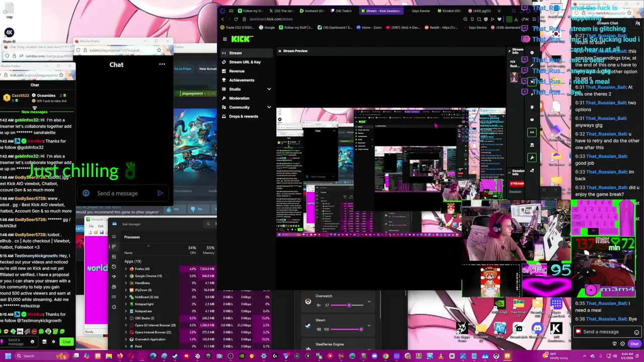This screenshot has width=644, height=362.
Task: Open Stream URL & Key in Kick sidebar
Action: pos(245,62)
